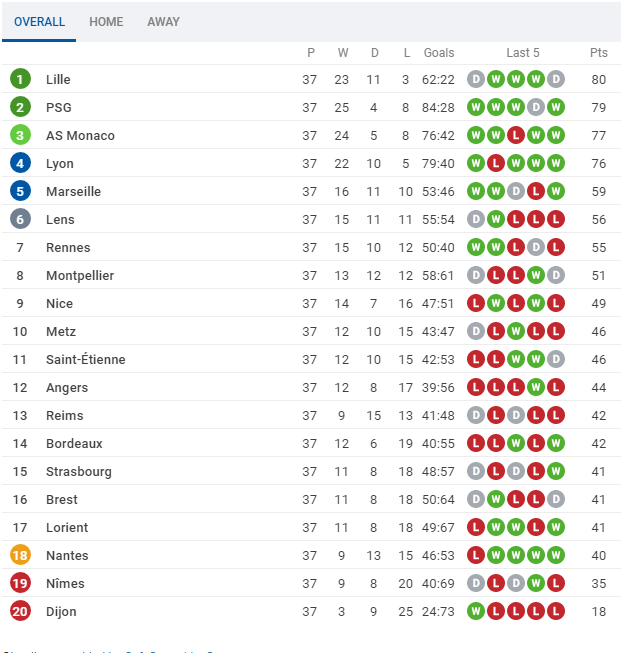Click Lens's grey position 6 badge
The image size is (623, 653).
[21, 219]
